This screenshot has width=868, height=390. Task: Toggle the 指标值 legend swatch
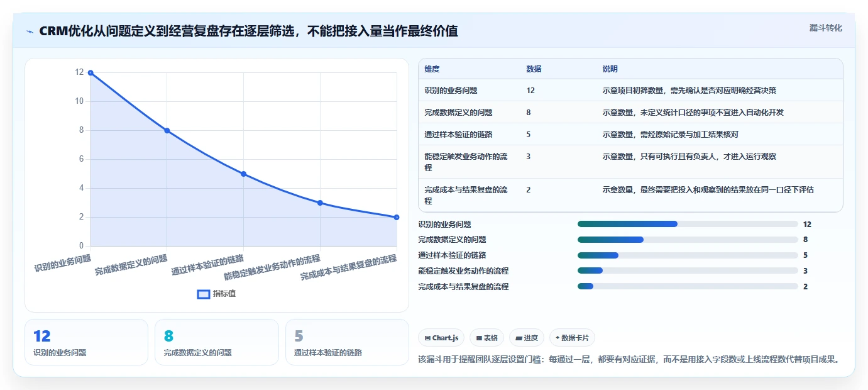point(204,294)
